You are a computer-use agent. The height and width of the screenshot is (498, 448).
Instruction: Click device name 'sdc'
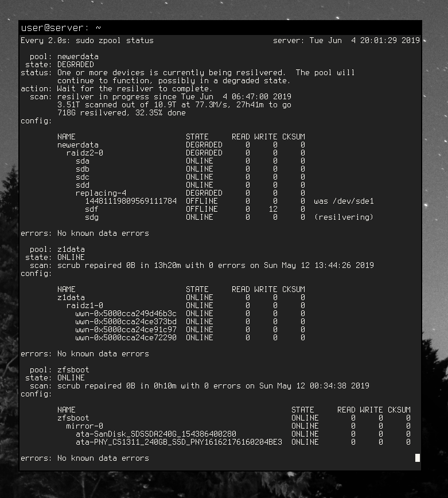[x=83, y=177]
